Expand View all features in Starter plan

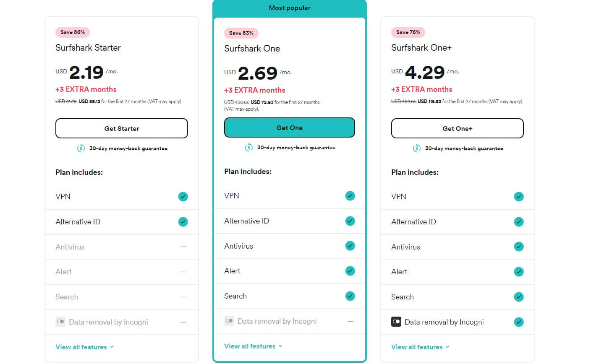pyautogui.click(x=84, y=347)
